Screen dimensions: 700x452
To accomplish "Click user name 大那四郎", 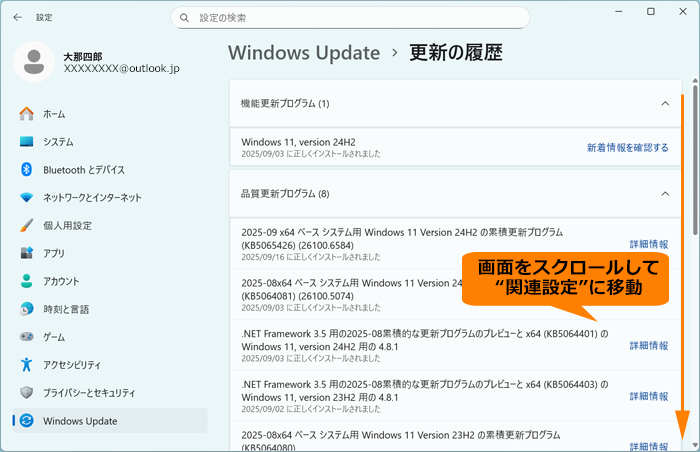I will pyautogui.click(x=83, y=57).
